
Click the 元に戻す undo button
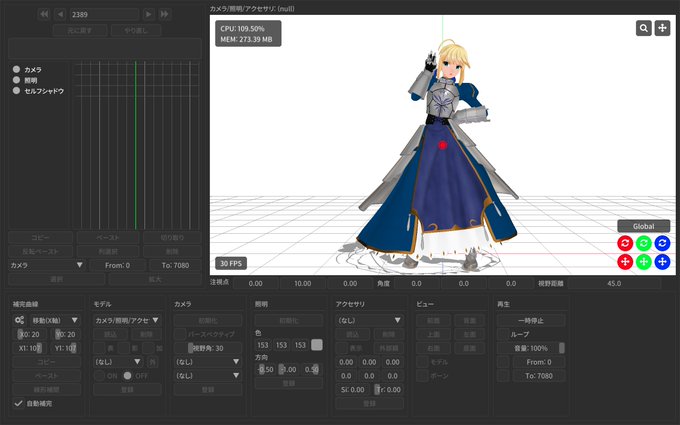click(80, 30)
